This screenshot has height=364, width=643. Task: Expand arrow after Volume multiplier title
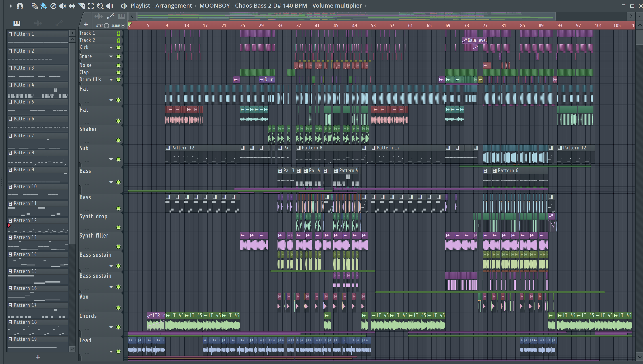(365, 6)
